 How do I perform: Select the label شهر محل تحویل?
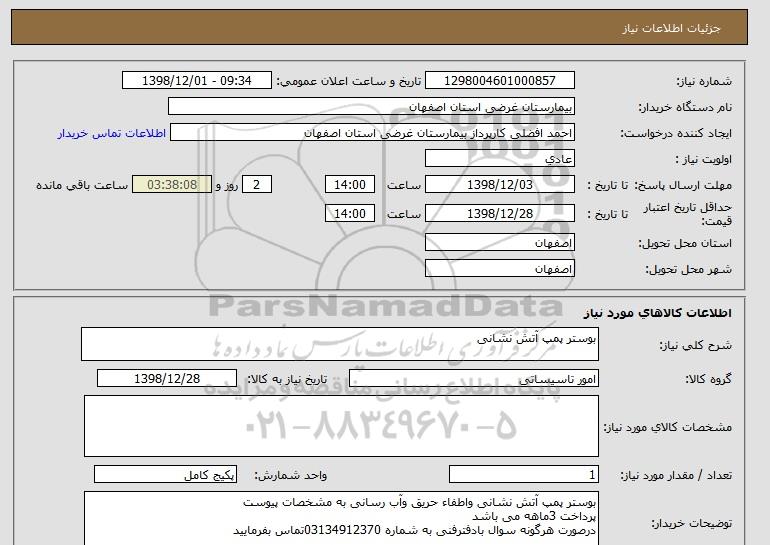pos(688,269)
